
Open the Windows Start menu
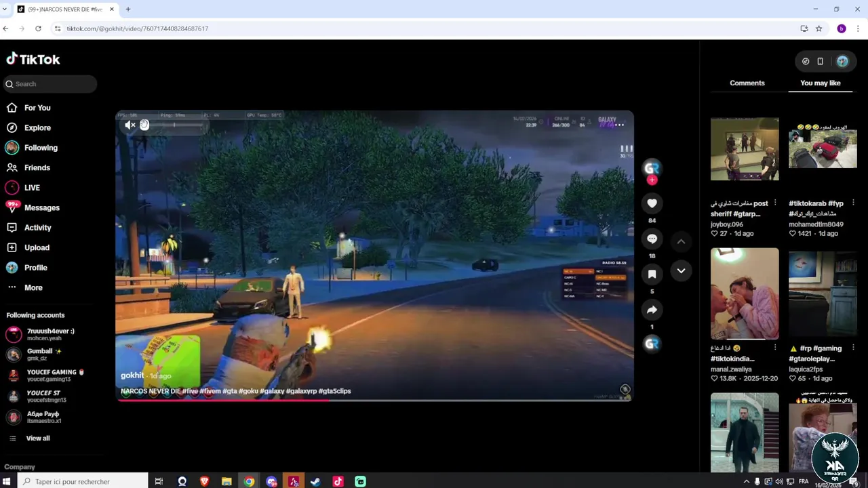click(x=6, y=481)
